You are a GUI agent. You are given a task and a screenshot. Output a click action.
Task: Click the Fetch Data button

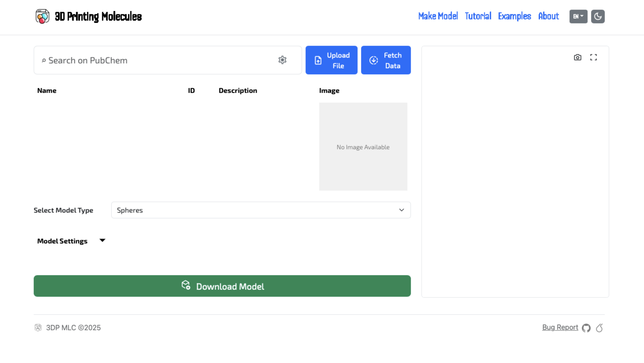386,60
